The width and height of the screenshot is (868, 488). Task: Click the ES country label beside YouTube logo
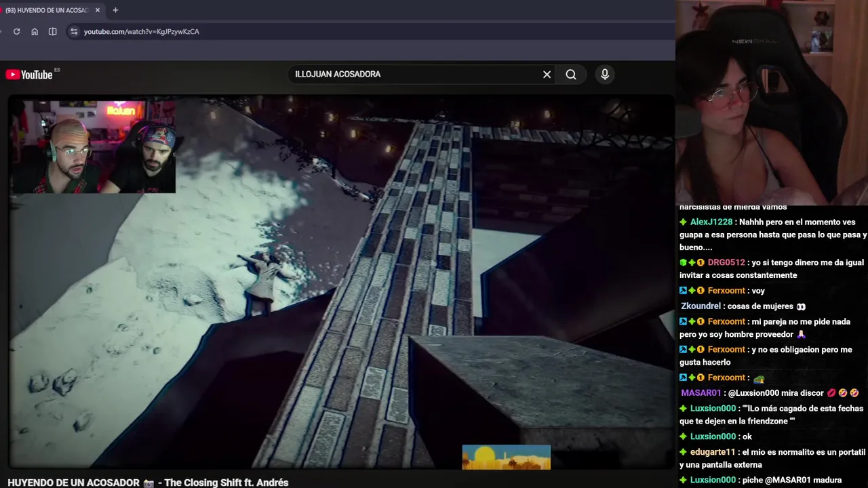[57, 69]
